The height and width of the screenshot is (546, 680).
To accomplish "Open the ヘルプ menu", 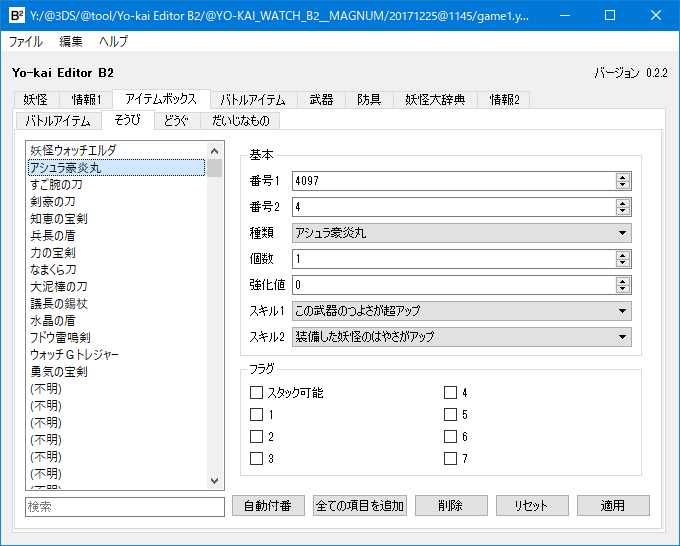I will 114,42.
